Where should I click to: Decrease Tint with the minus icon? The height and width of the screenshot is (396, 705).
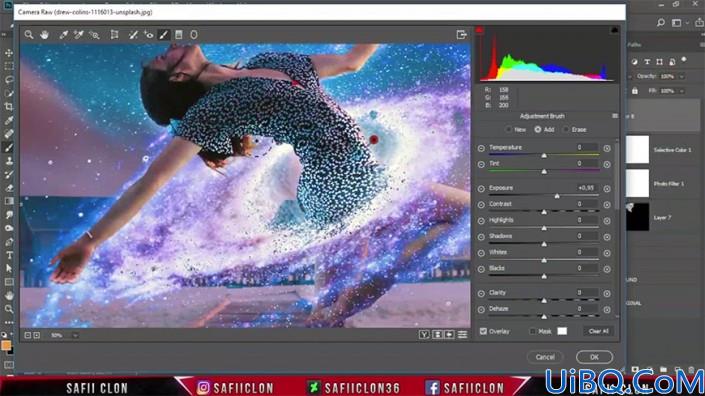click(x=481, y=165)
